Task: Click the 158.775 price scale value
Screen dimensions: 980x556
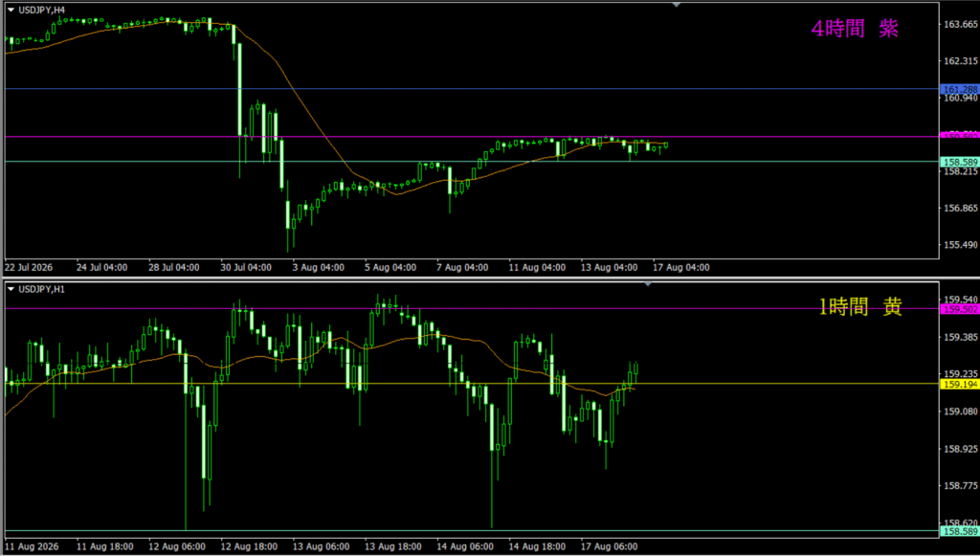Action: pyautogui.click(x=961, y=485)
